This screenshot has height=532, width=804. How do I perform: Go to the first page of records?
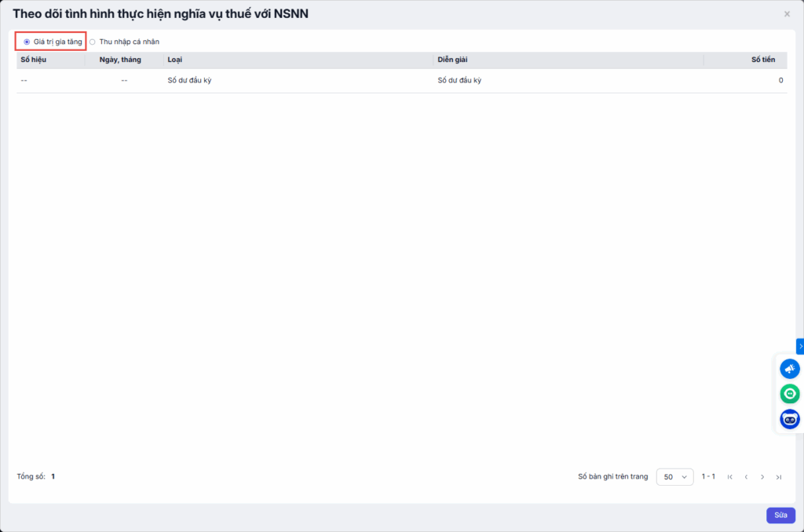coord(729,477)
